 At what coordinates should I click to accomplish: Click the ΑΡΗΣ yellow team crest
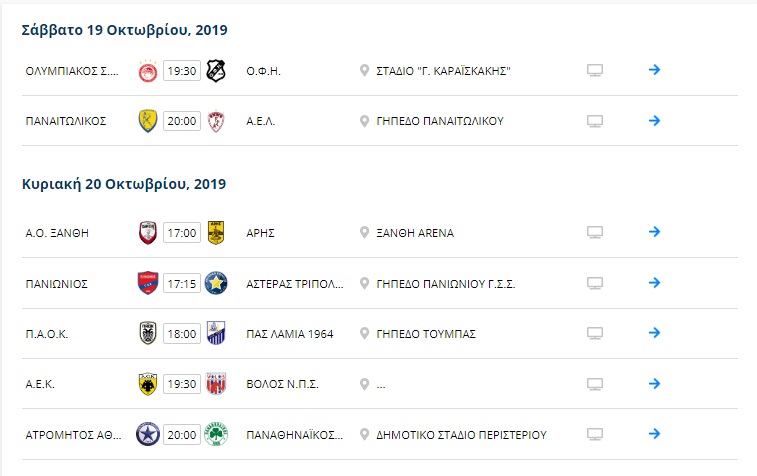[x=216, y=233]
